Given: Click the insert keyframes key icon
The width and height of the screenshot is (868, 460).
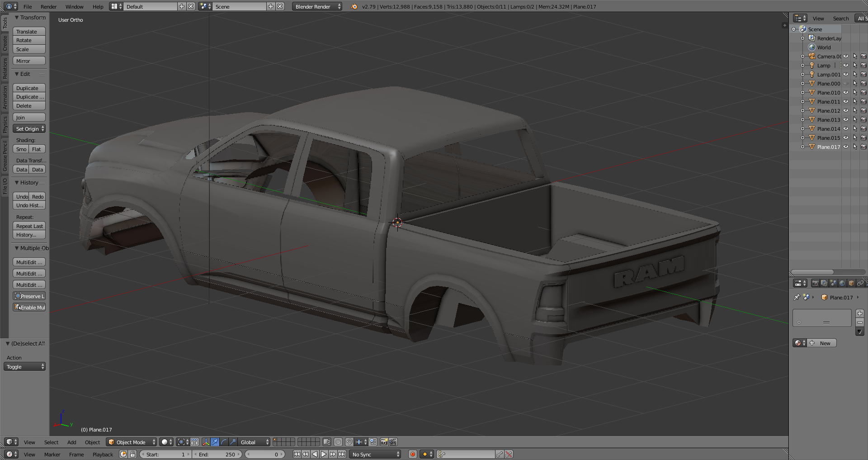Looking at the screenshot, I should click(500, 454).
